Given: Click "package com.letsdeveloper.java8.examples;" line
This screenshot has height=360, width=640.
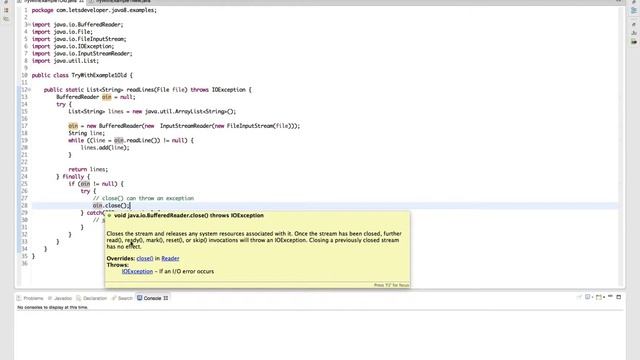Looking at the screenshot, I should tap(94, 10).
